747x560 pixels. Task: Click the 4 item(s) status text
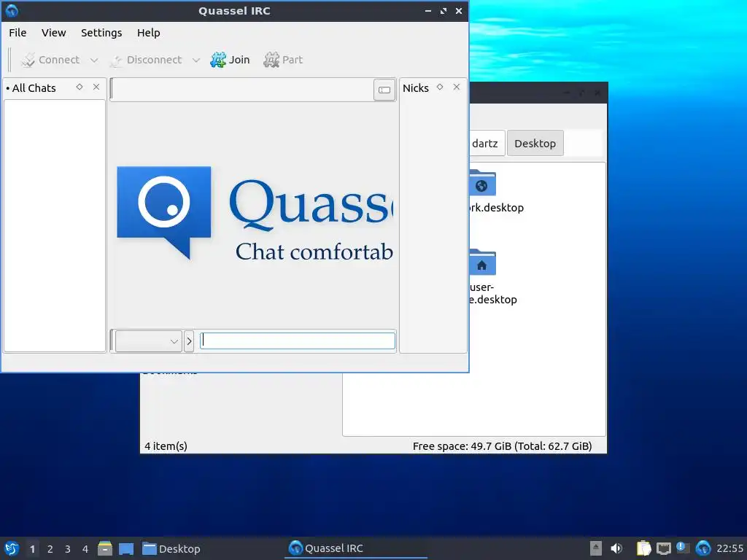[x=166, y=446]
